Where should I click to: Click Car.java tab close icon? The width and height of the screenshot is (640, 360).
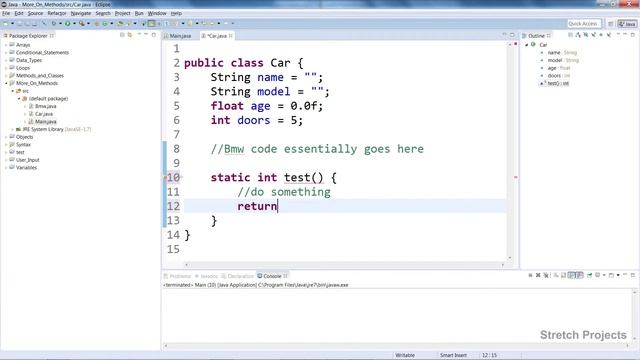click(231, 36)
